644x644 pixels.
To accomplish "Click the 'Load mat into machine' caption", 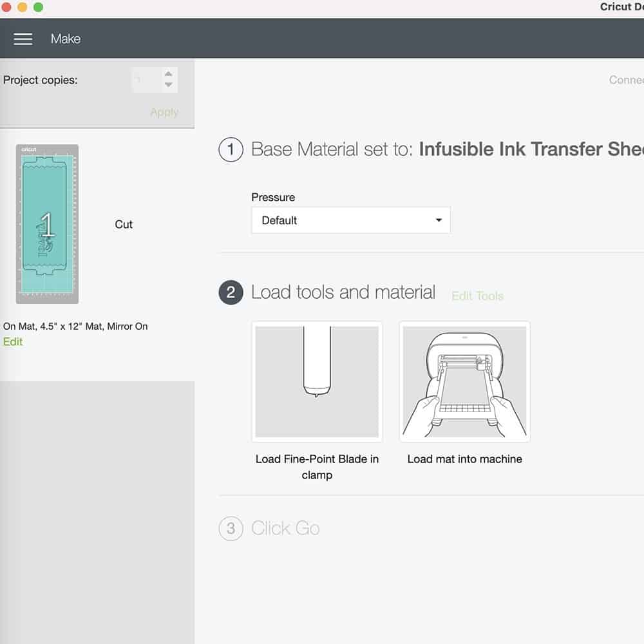I will (464, 459).
